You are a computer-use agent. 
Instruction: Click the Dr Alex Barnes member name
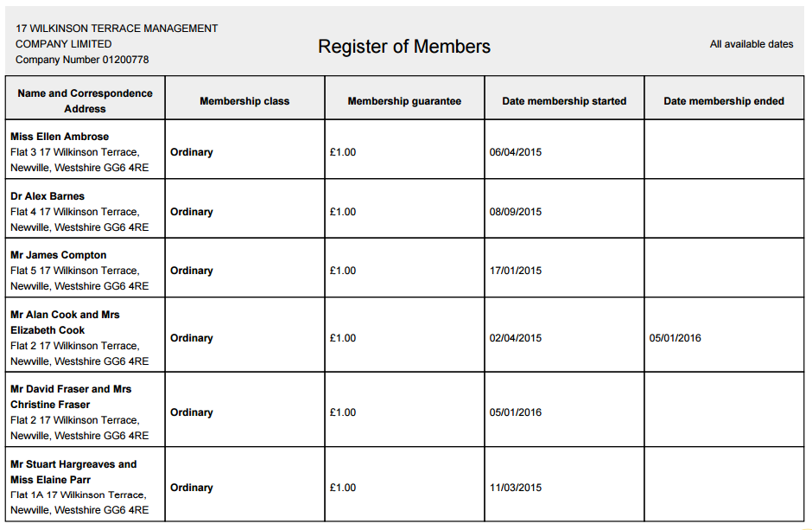tap(48, 196)
